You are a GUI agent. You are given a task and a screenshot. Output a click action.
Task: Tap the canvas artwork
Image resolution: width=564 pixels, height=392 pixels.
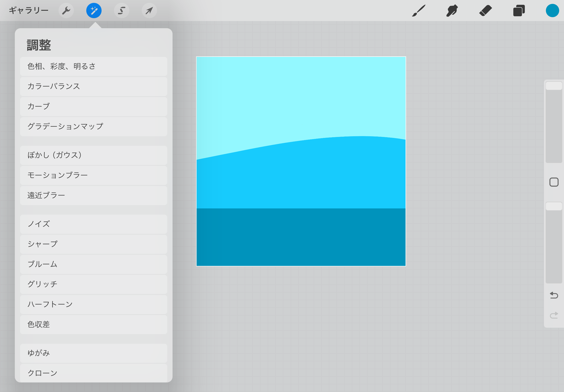coord(301,161)
